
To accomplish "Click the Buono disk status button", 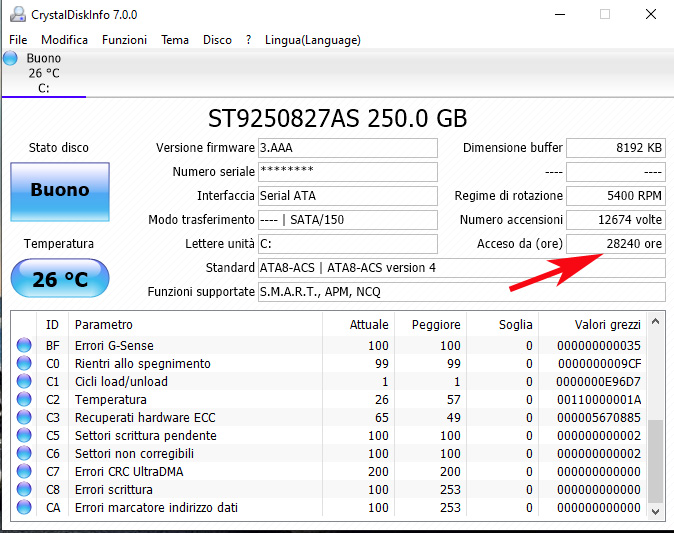I will [60, 192].
